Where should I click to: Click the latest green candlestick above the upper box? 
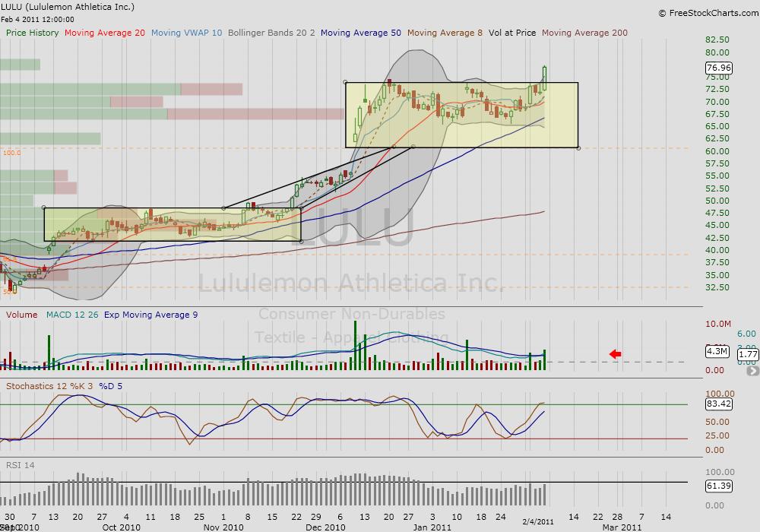click(x=545, y=78)
